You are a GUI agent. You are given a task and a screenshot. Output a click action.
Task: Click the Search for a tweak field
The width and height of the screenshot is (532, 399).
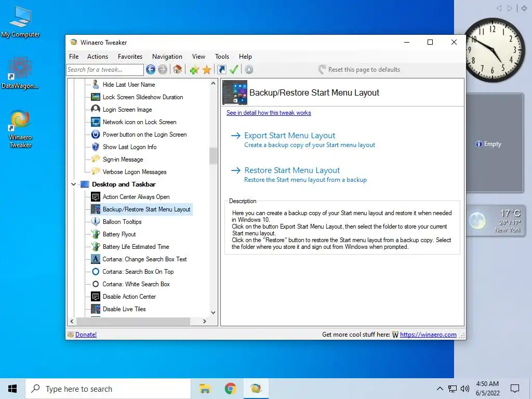click(x=105, y=70)
